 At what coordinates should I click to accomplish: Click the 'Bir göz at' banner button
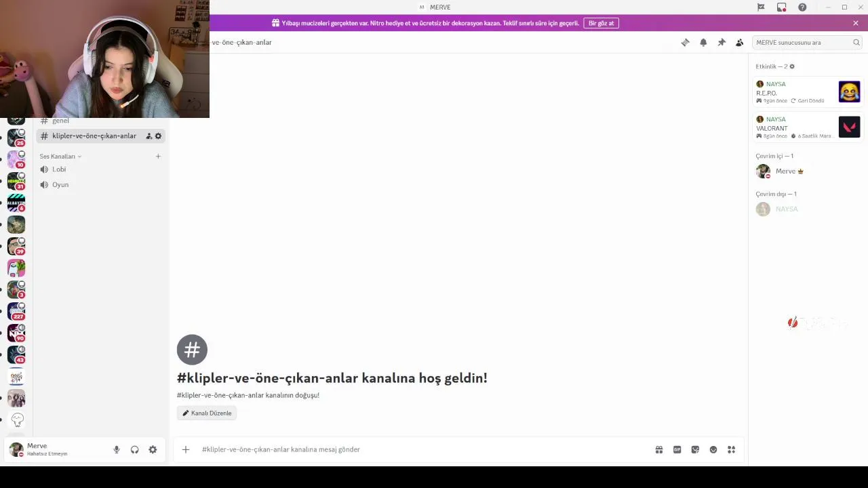601,23
